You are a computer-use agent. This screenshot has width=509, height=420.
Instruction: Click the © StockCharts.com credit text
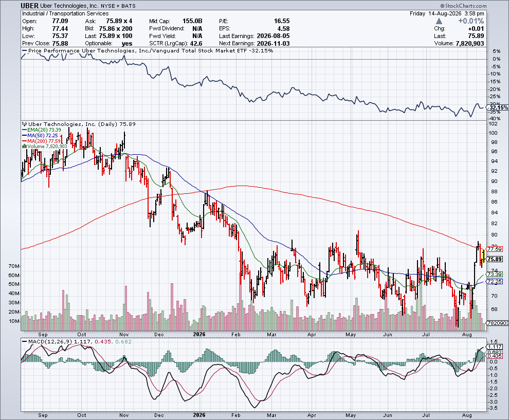point(464,6)
